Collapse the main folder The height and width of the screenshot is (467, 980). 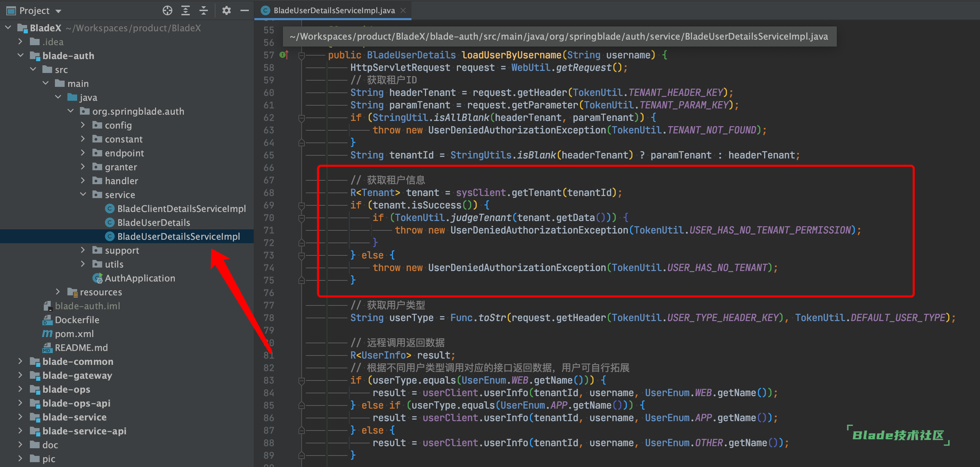pos(46,83)
